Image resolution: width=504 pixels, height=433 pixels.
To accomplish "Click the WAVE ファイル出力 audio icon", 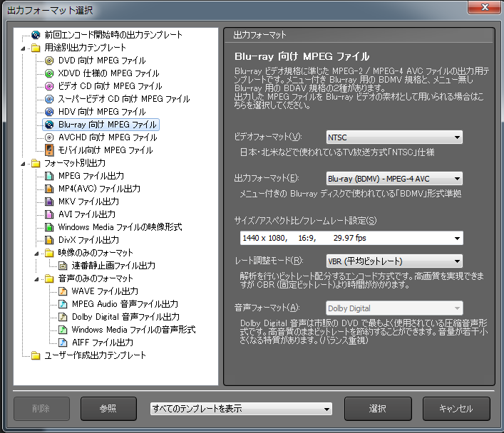I will click(x=63, y=291).
